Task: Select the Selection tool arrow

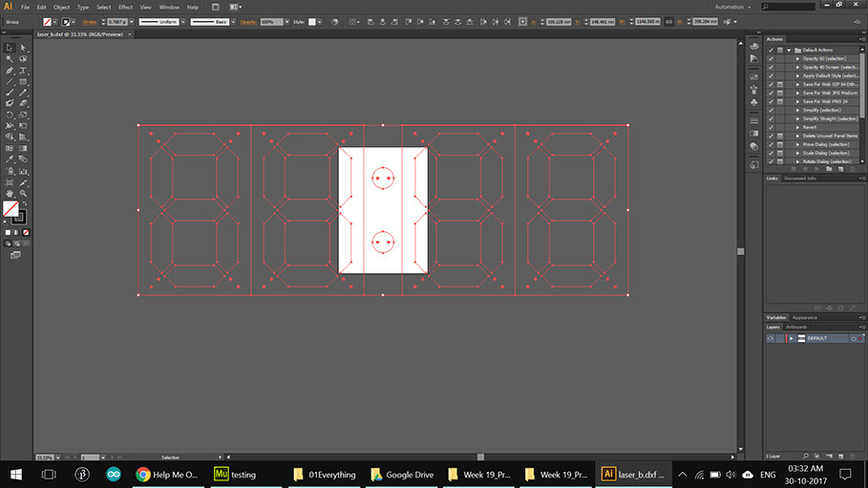Action: [x=10, y=48]
